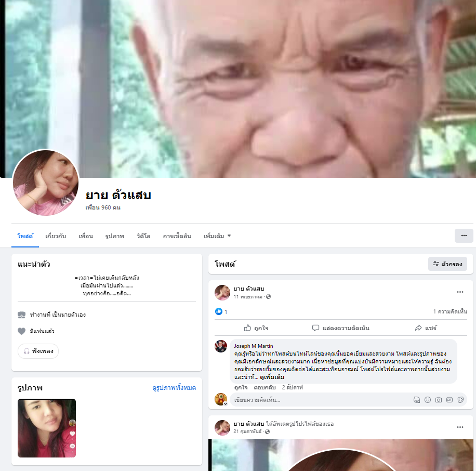This screenshot has width=476, height=471.
Task: Select the โพสต์ tab
Action: (x=25, y=236)
